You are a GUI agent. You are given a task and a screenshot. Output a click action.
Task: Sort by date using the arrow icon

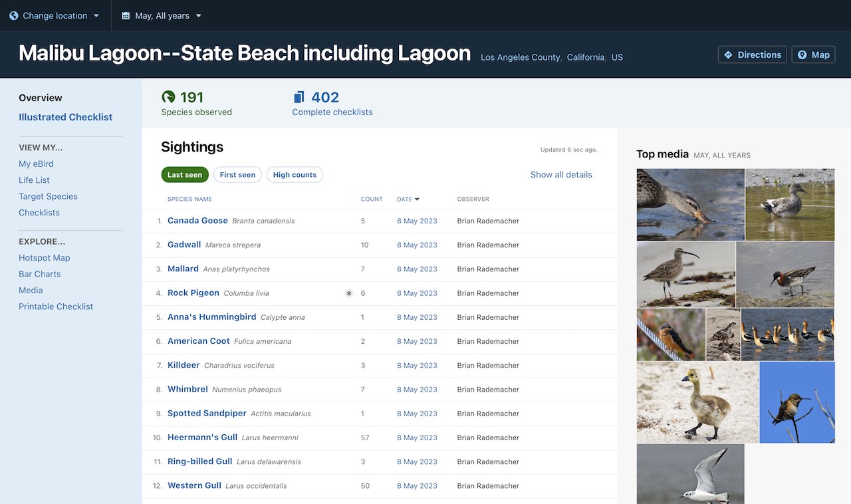(x=418, y=199)
